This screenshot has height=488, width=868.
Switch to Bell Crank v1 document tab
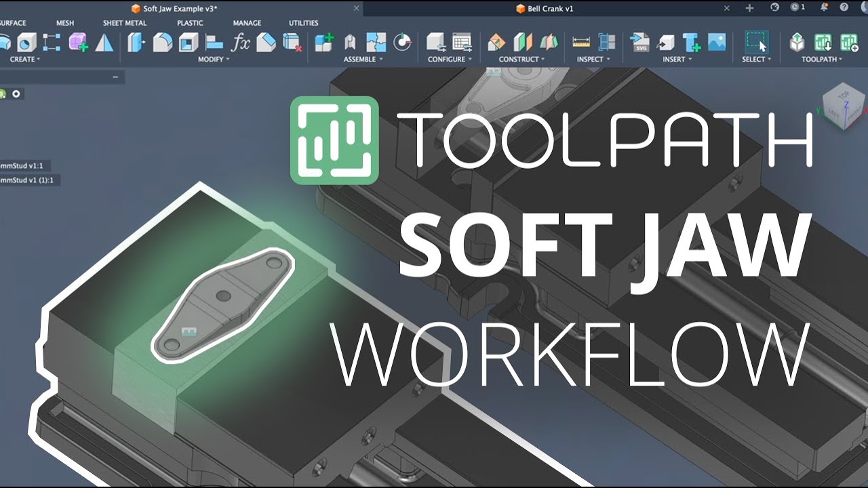point(545,8)
